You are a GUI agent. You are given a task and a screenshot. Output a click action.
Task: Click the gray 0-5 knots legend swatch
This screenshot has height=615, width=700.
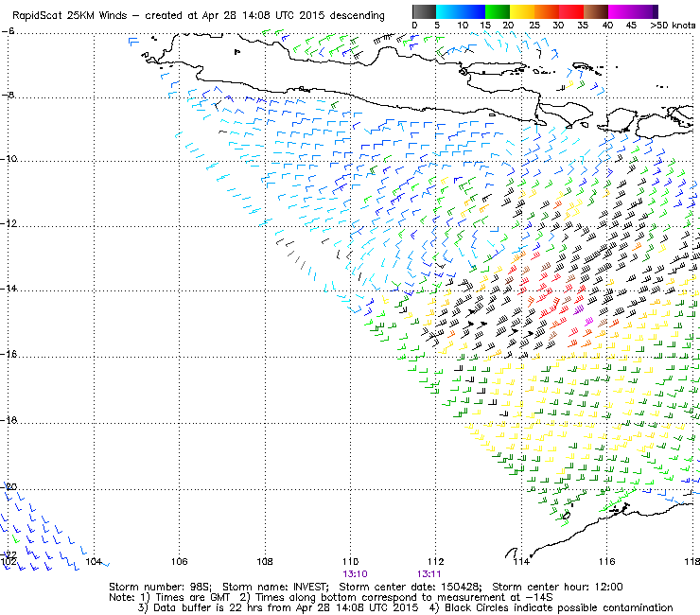[424, 11]
